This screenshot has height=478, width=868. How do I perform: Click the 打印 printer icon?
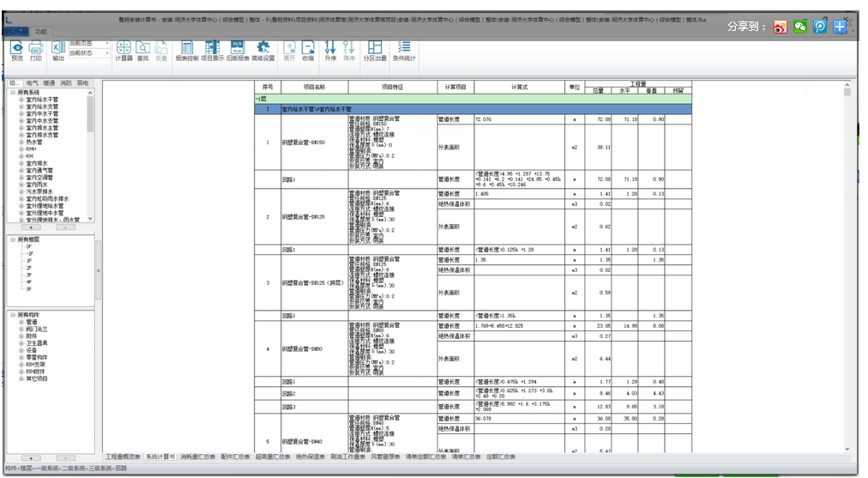click(36, 48)
